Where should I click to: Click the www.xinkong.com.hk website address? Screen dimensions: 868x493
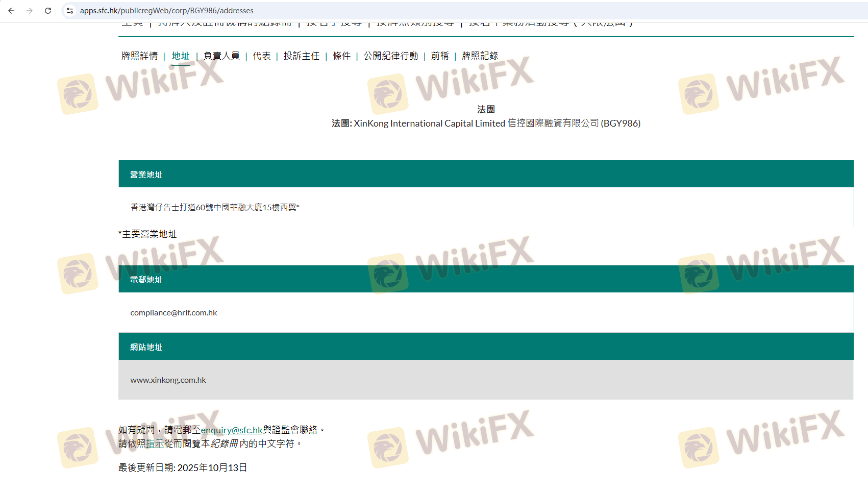(168, 380)
